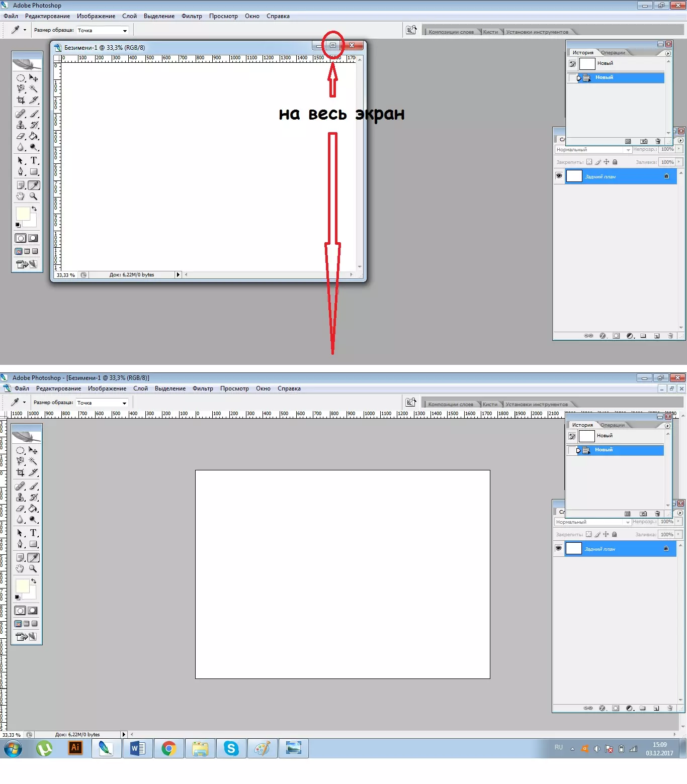This screenshot has height=784, width=687.
Task: Open status bar Док info arrow of floating Безимени-1 window
Action: pos(178,274)
